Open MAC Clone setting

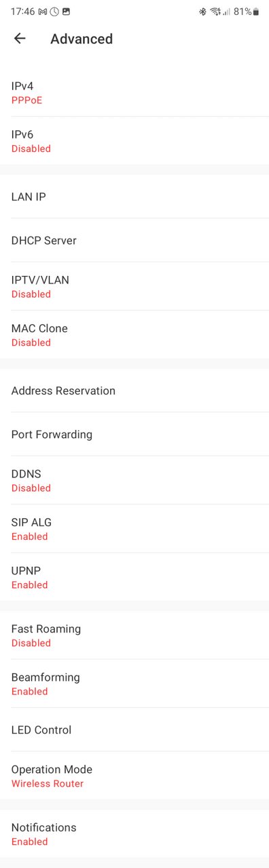point(134,334)
